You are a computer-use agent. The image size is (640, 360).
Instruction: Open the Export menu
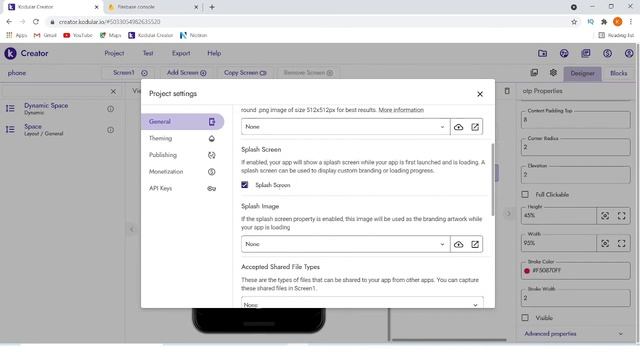tap(181, 53)
